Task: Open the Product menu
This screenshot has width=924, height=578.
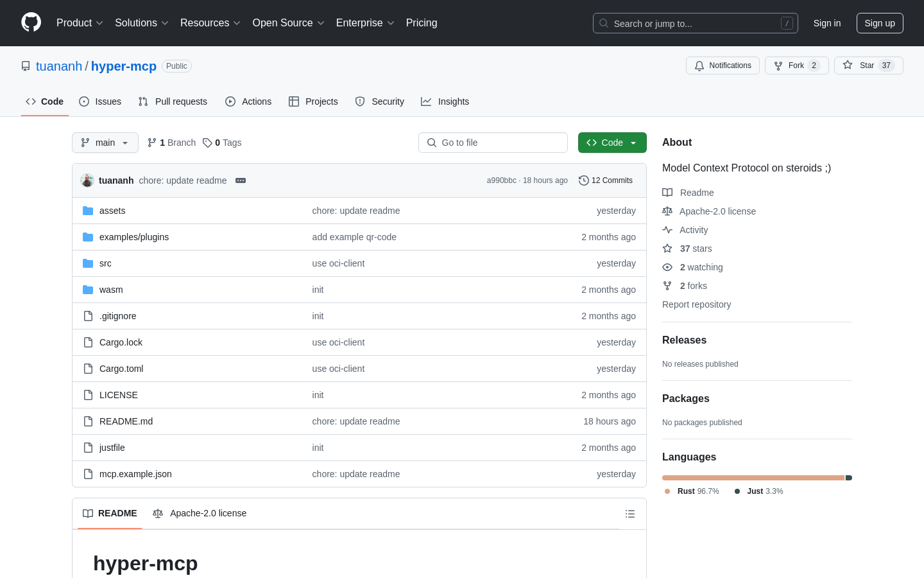Action: pos(80,23)
